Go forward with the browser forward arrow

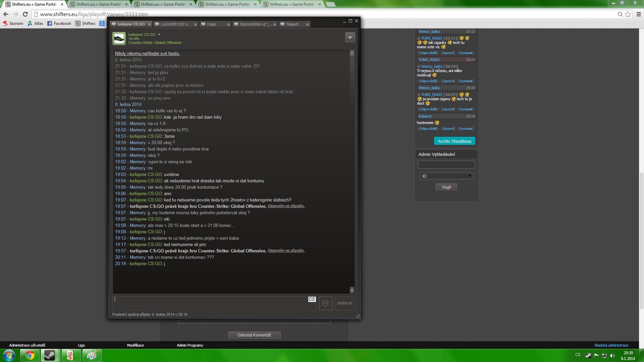[15, 14]
